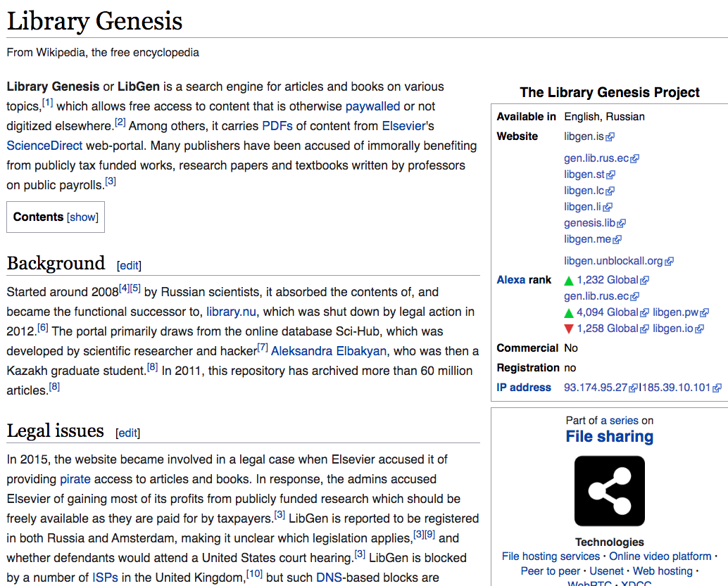Open the Web hosting link
Image resolution: width=728 pixels, height=586 pixels.
tap(663, 571)
